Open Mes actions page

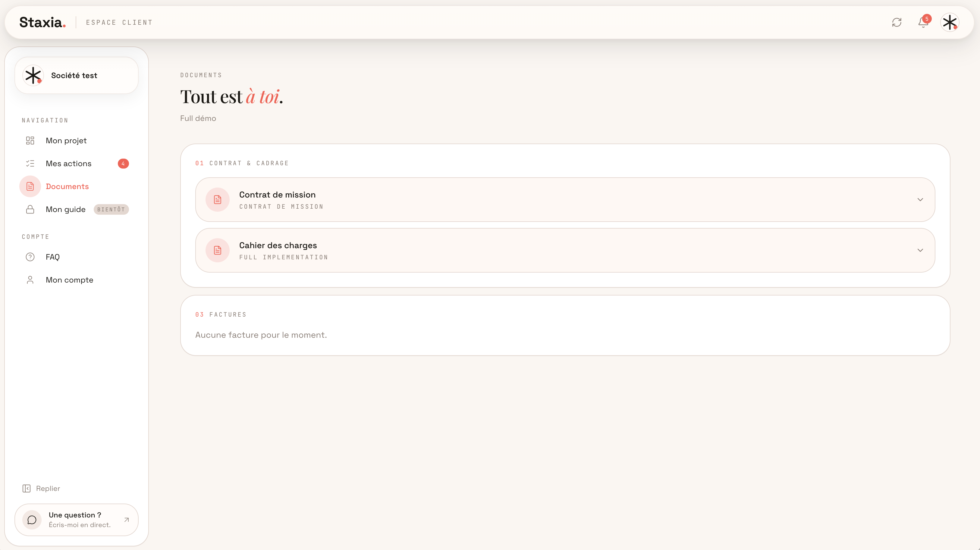tap(77, 163)
